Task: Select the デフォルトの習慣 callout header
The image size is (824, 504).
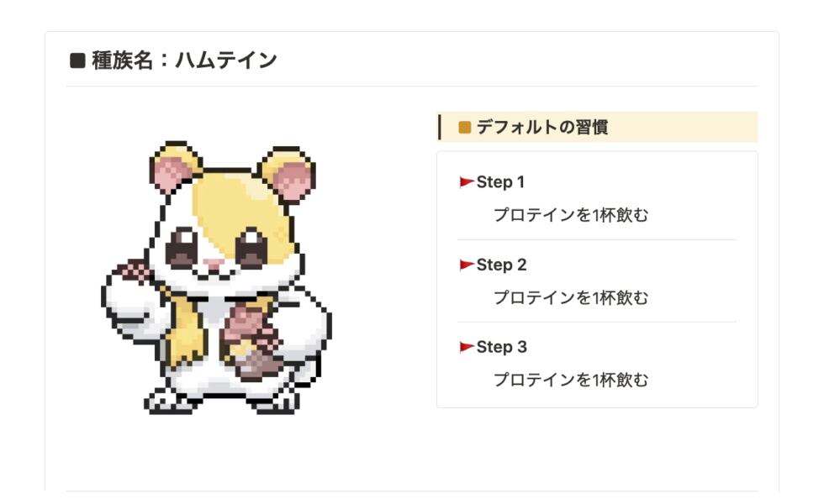Action: 597,127
